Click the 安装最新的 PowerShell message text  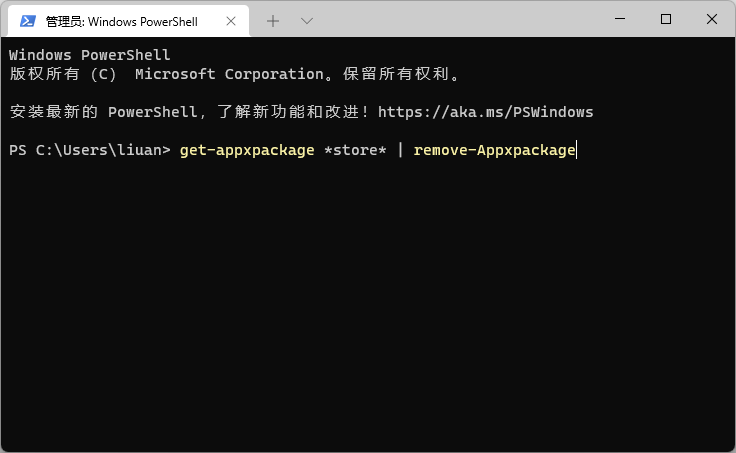pos(150,112)
